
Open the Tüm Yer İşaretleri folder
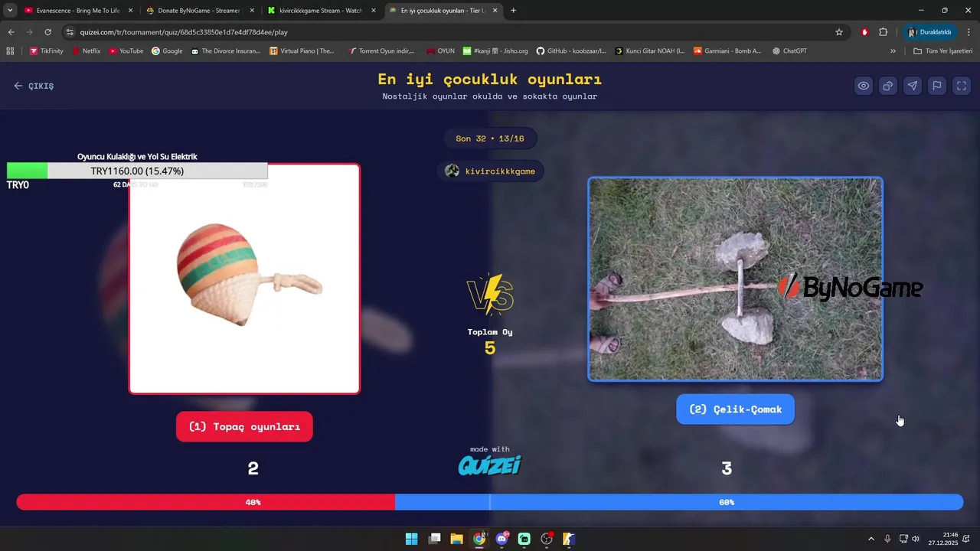point(942,51)
